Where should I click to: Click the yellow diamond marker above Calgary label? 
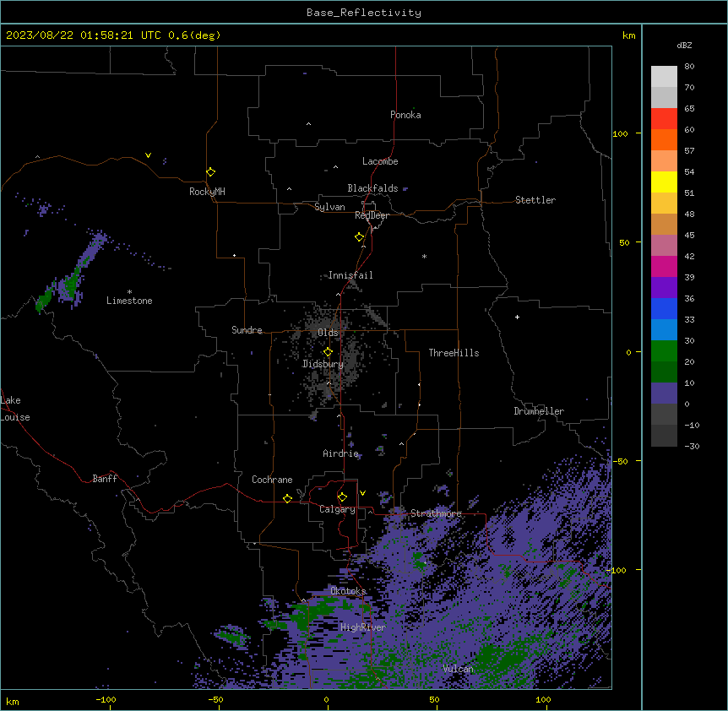tap(342, 497)
